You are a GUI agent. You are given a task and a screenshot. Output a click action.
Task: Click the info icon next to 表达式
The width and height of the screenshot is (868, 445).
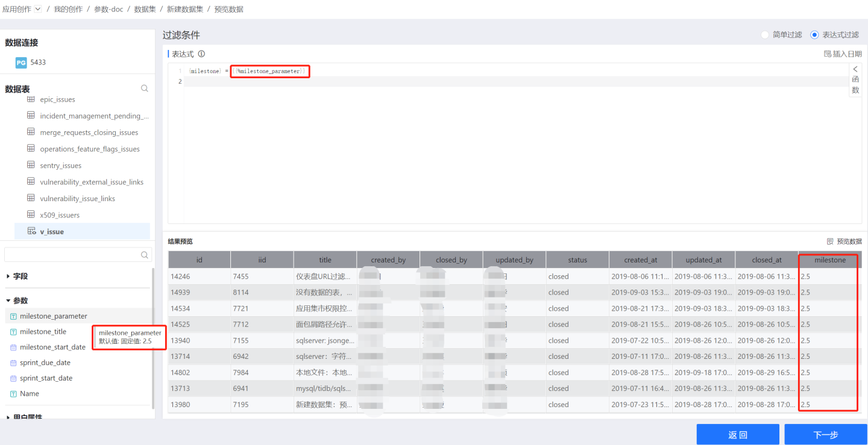point(201,54)
